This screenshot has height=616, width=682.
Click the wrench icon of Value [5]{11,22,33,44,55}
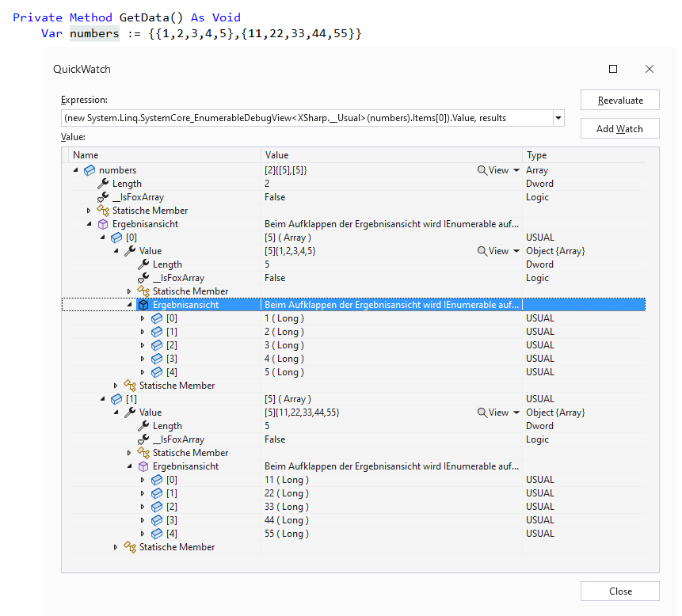tap(130, 413)
